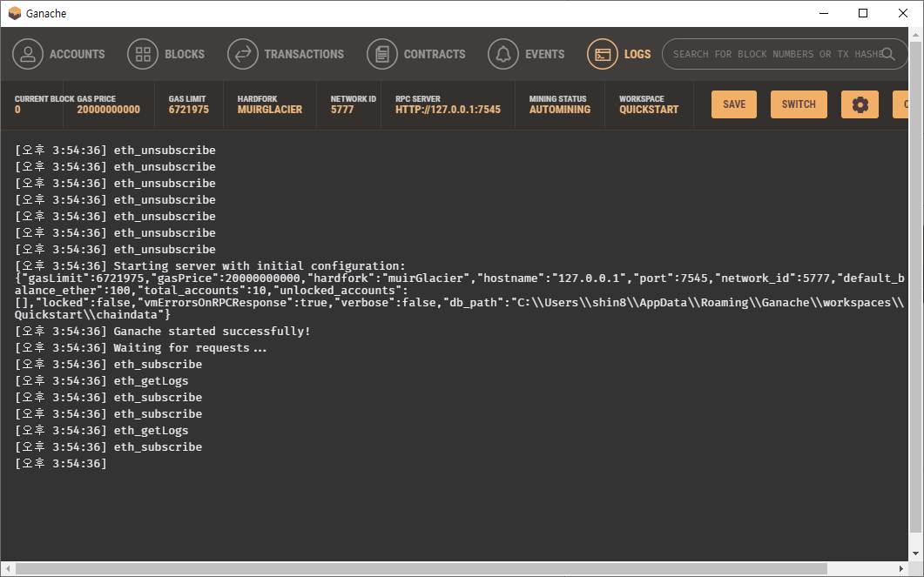This screenshot has width=924, height=577.
Task: Click the Blocks grid icon
Action: tap(143, 54)
